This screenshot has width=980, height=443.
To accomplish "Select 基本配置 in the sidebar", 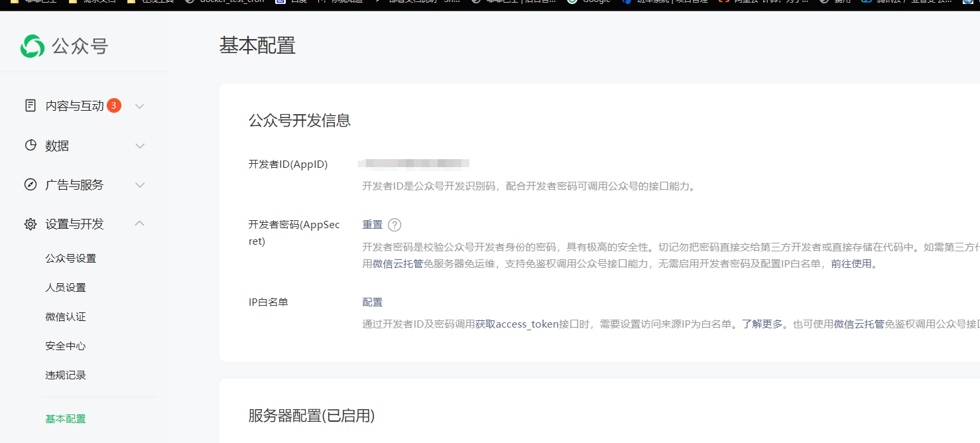I will (x=66, y=419).
